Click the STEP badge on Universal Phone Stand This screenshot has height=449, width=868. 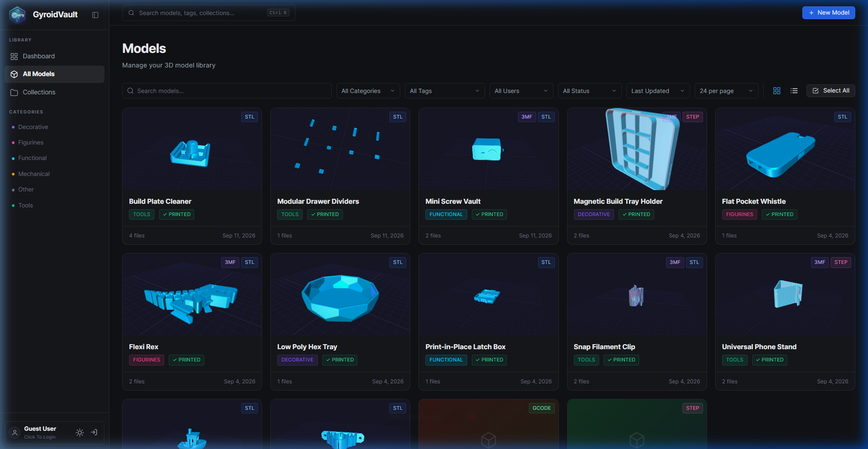[x=841, y=262]
